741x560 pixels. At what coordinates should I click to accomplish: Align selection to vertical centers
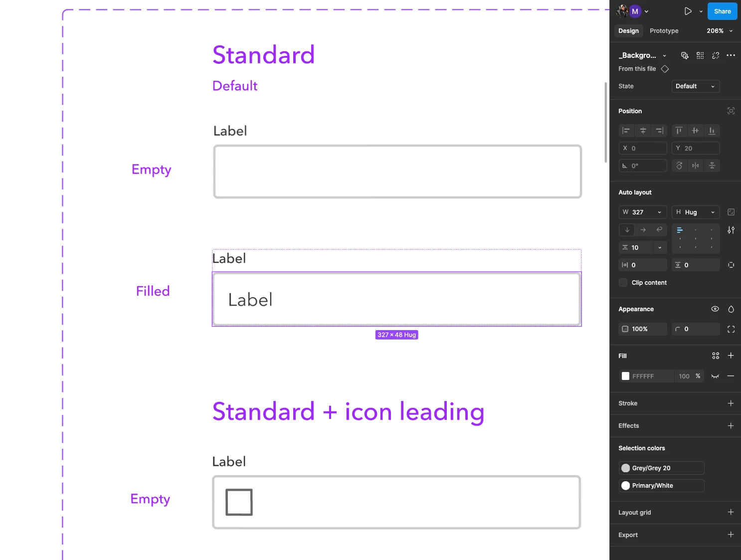pyautogui.click(x=696, y=131)
